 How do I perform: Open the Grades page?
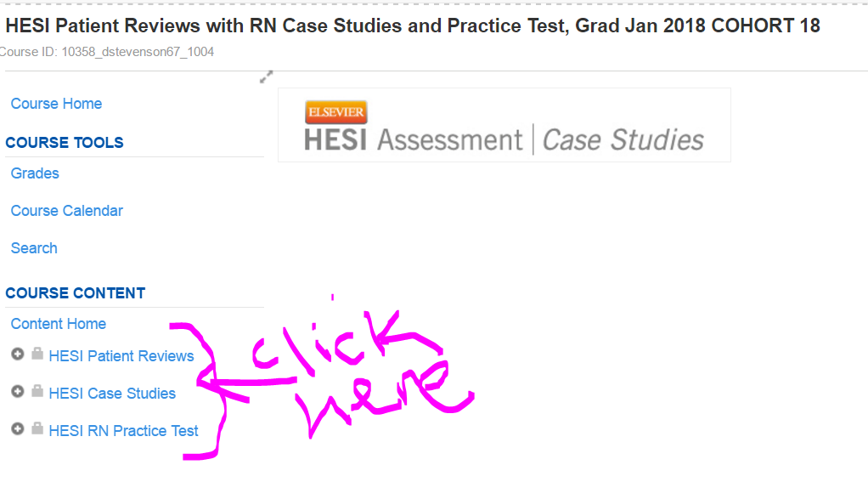[x=35, y=173]
